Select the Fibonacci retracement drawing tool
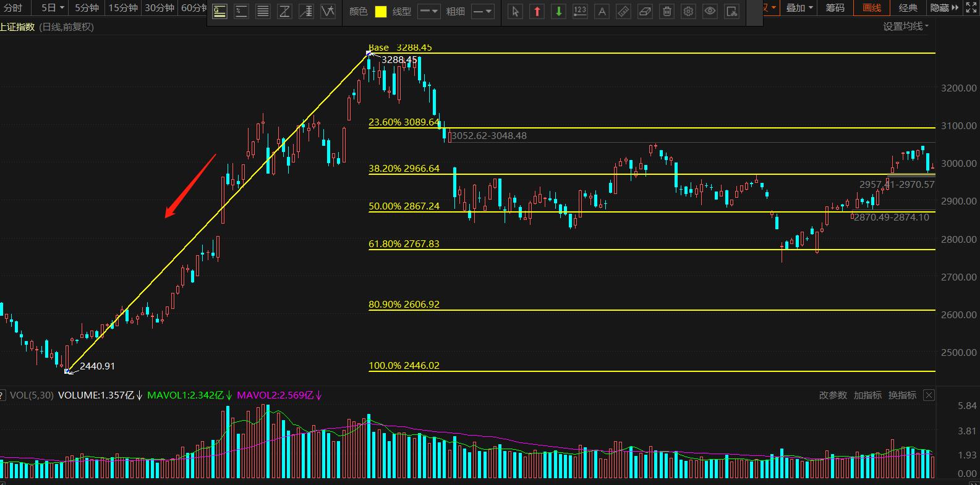 [219, 11]
